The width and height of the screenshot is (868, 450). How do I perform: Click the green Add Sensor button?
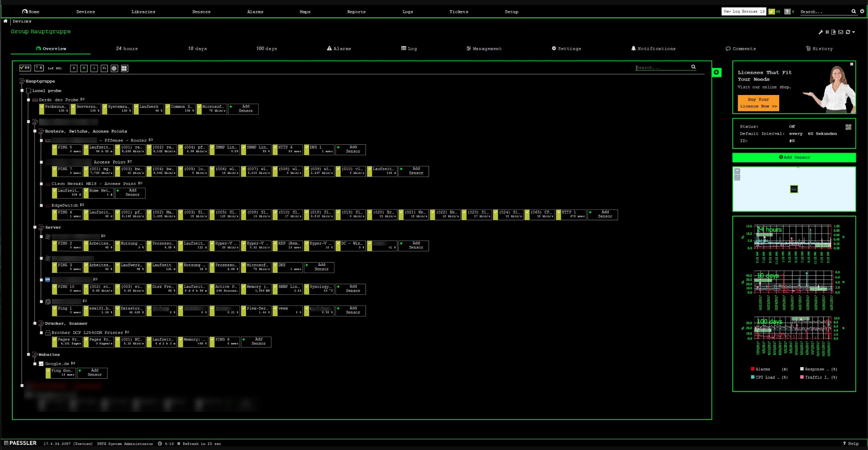tap(794, 158)
